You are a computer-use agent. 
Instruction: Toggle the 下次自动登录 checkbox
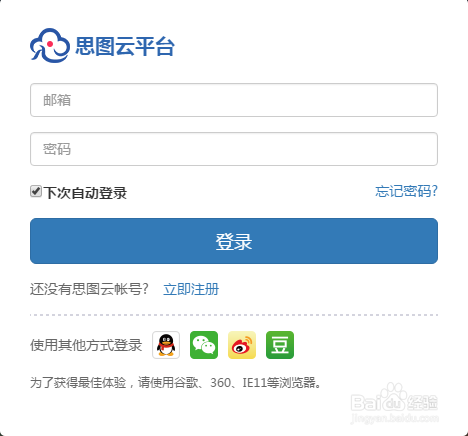point(36,191)
